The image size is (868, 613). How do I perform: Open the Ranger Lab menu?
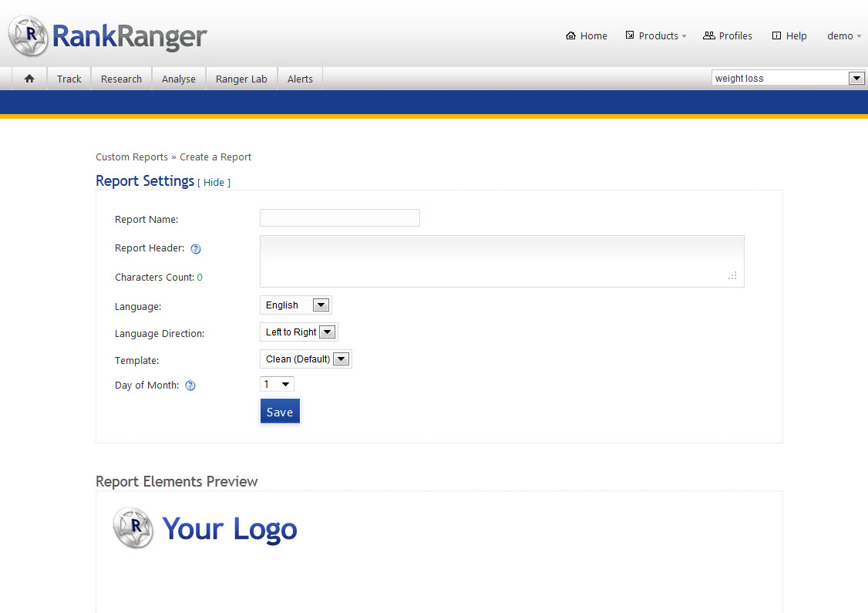click(x=241, y=79)
